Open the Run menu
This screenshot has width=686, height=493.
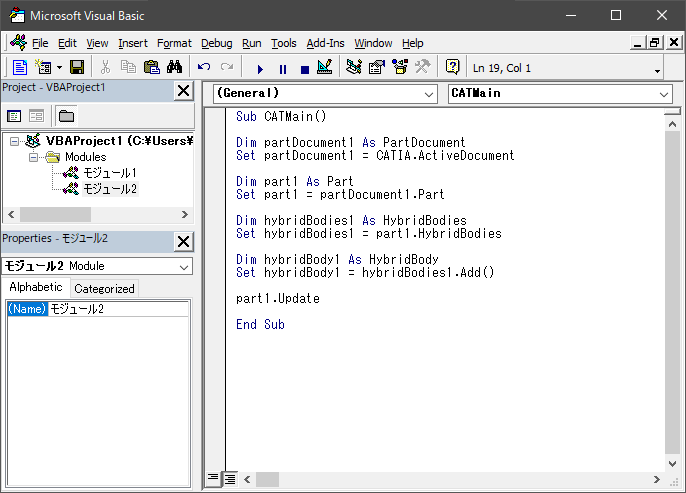(x=252, y=43)
